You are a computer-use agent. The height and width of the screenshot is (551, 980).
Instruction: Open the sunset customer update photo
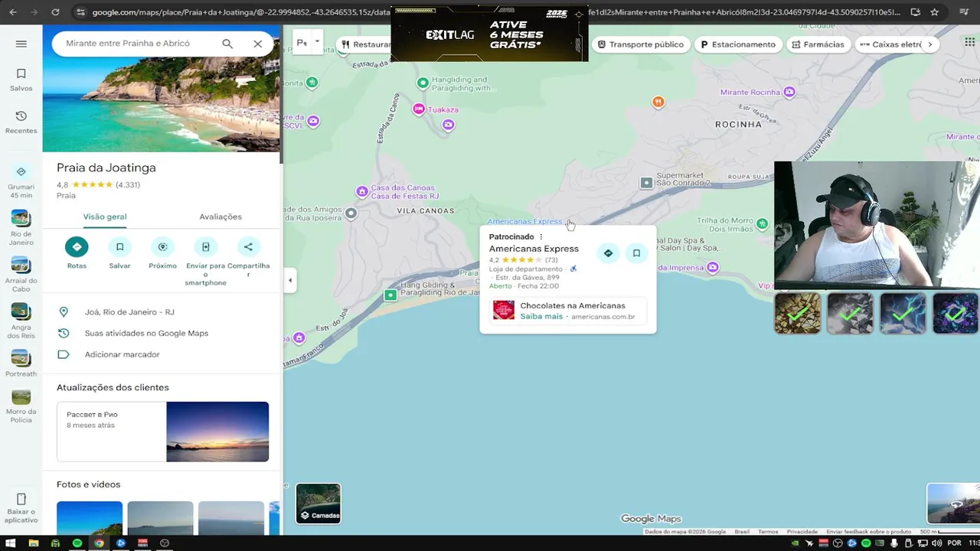(x=217, y=432)
